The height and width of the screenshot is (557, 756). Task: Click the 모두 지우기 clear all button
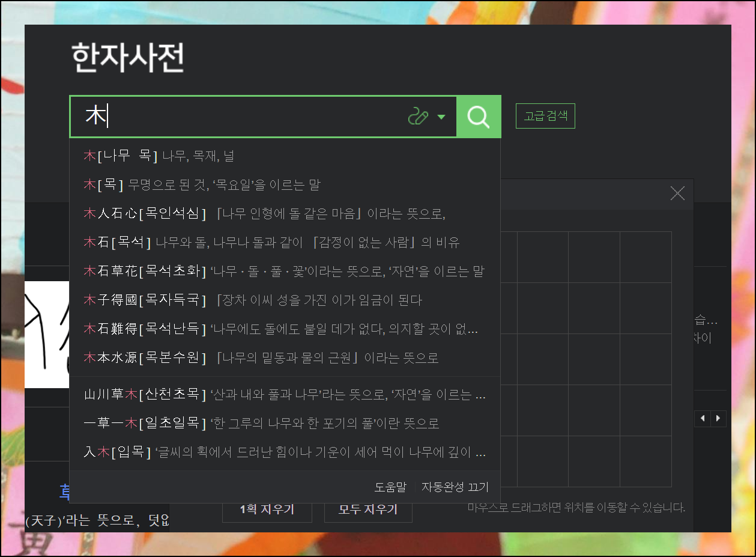[x=368, y=510]
